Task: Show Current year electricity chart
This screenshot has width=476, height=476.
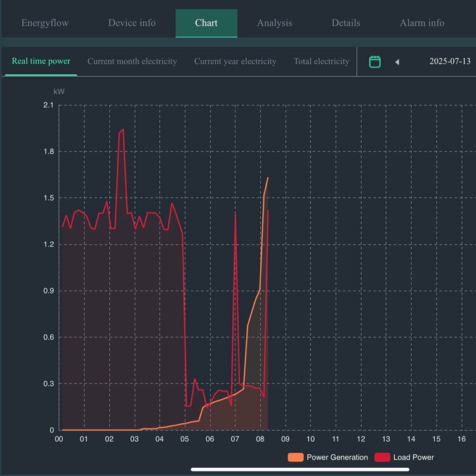Action: point(235,62)
